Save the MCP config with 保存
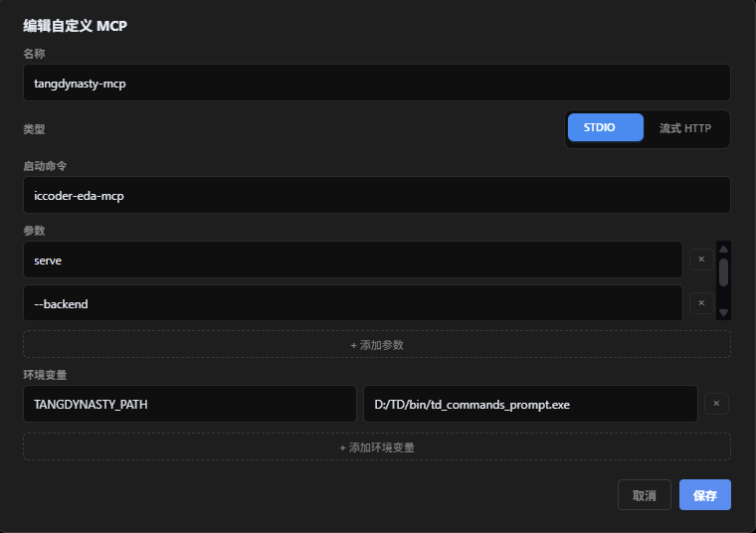 coord(705,494)
